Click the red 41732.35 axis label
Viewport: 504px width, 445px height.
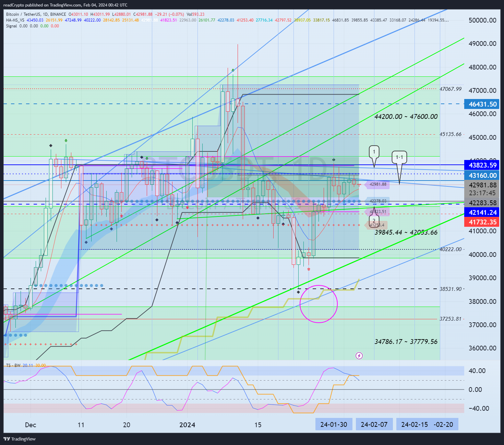click(x=482, y=222)
